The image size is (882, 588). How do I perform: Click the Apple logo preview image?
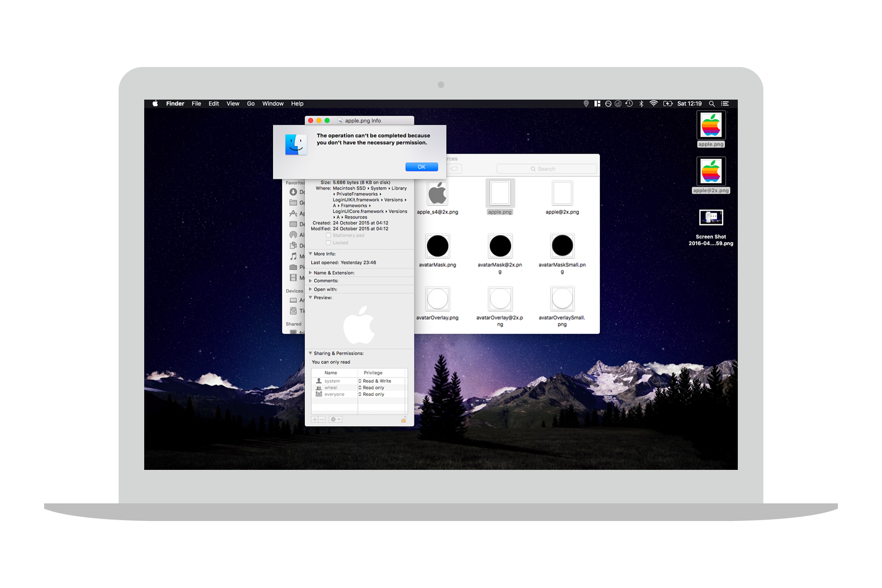359,325
